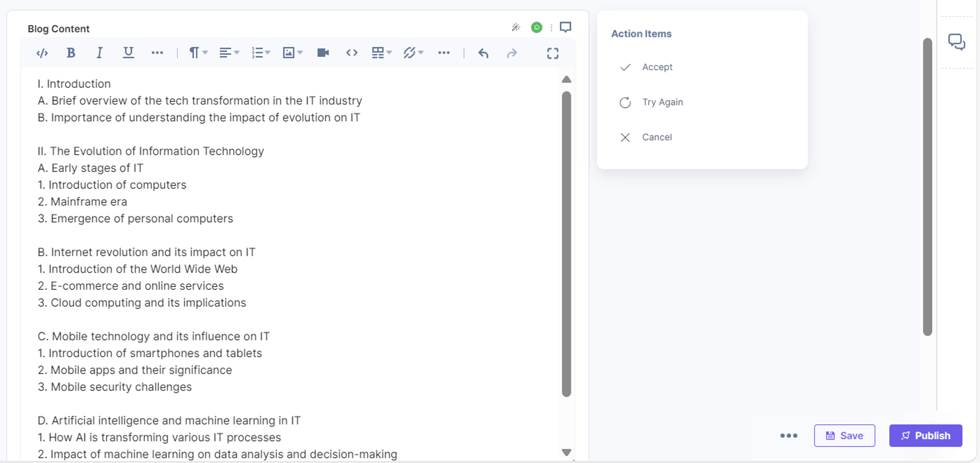Image resolution: width=980 pixels, height=463 pixels.
Task: Insert a video with the camera icon
Action: (x=323, y=53)
